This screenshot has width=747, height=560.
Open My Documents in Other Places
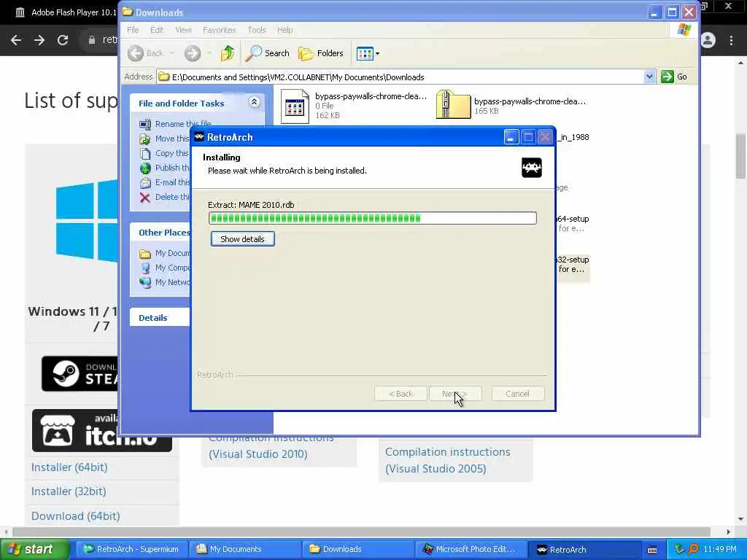[165, 253]
